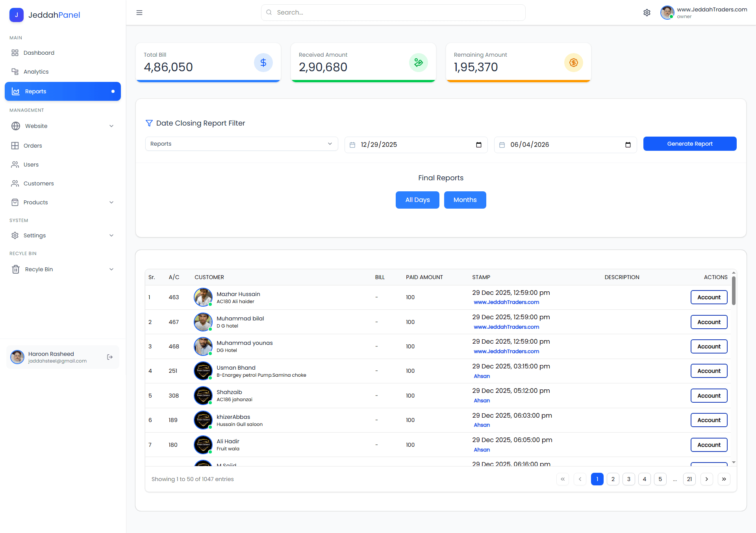Open the Users menu item
The image size is (756, 533).
pos(63,165)
